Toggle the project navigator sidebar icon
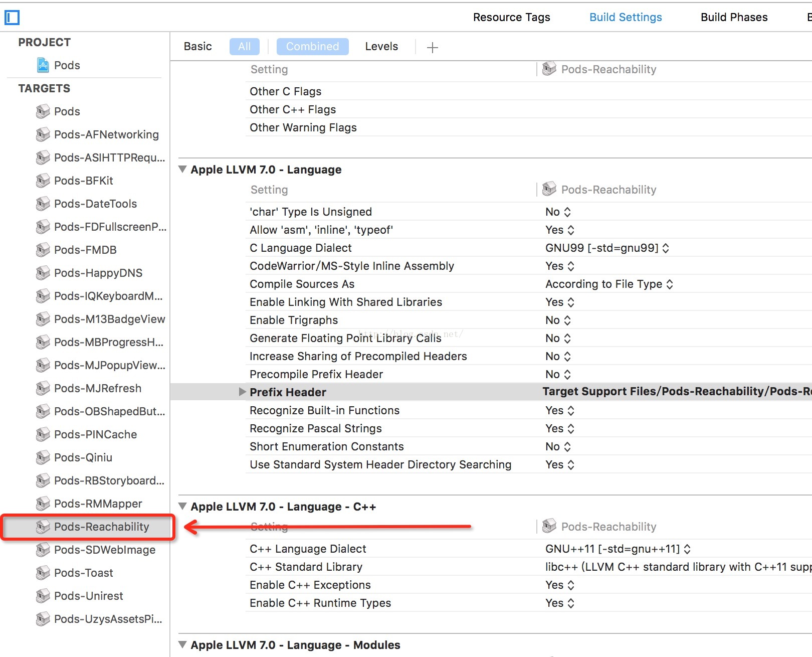Viewport: 812px width, 657px height. click(x=12, y=18)
